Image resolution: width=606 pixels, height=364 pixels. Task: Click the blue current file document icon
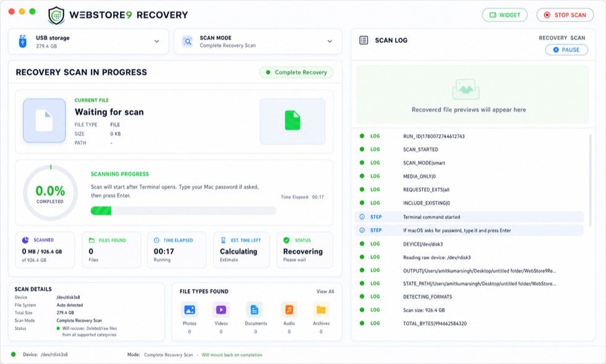(x=45, y=121)
